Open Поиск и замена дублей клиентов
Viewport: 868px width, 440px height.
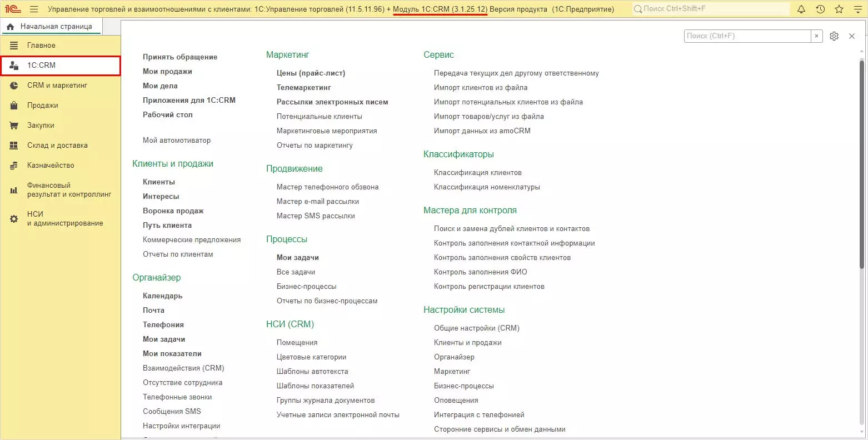coord(512,229)
